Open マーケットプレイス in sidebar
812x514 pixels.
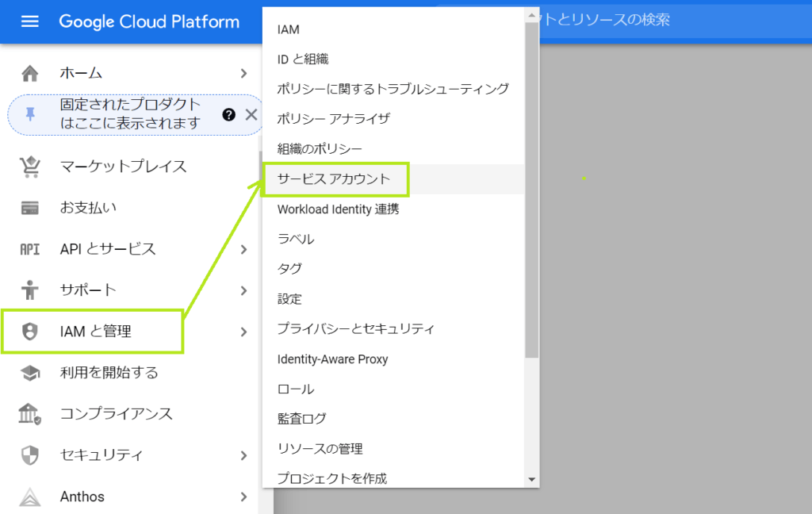point(123,167)
